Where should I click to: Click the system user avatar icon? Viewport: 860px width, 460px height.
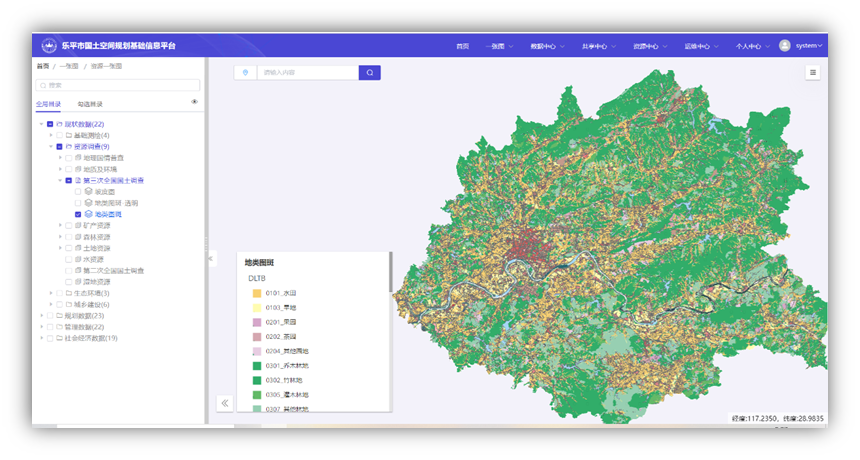(785, 45)
